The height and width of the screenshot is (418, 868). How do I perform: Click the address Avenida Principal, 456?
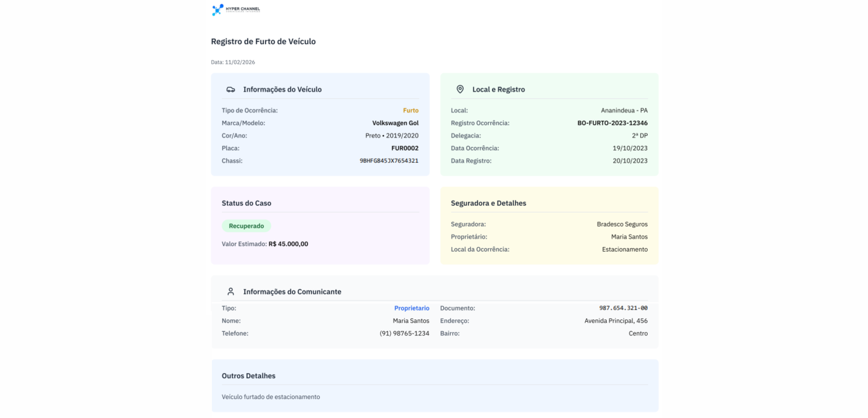616,321
